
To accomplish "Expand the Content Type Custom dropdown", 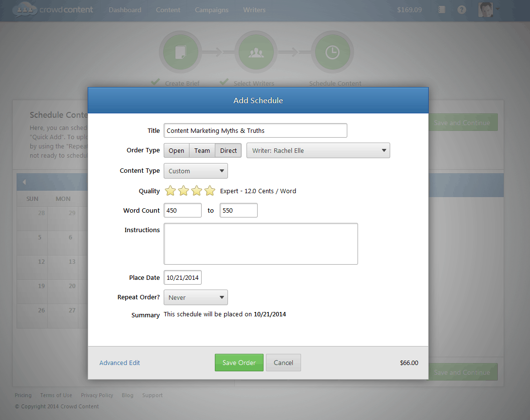I will point(196,171).
